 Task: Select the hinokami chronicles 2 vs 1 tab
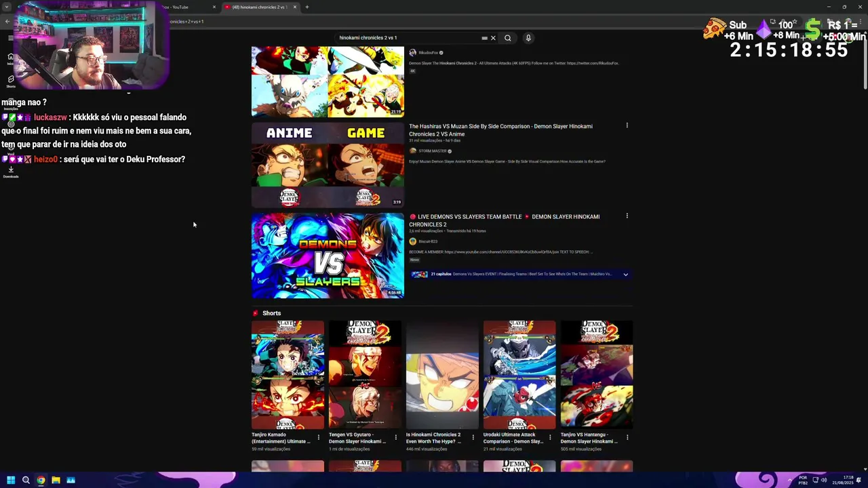pos(259,7)
